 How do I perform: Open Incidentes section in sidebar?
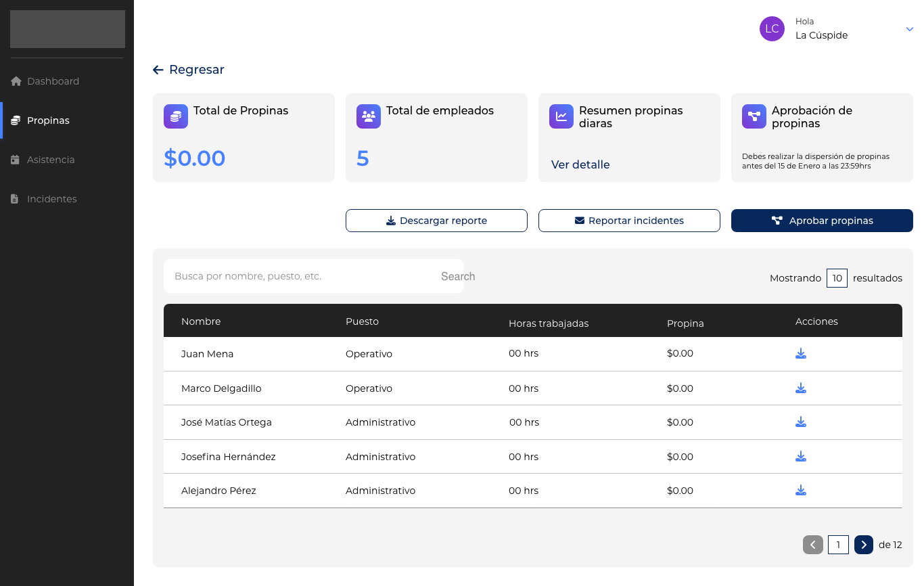51,199
